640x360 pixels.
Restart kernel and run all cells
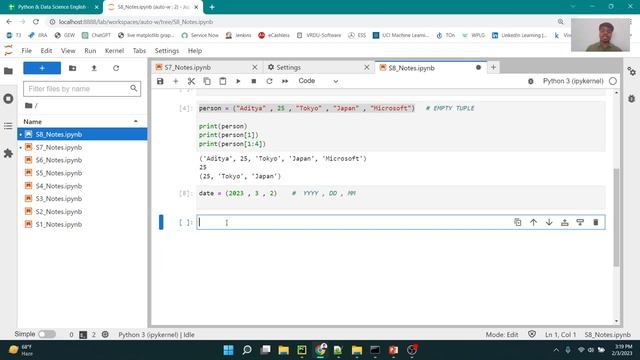(285, 81)
